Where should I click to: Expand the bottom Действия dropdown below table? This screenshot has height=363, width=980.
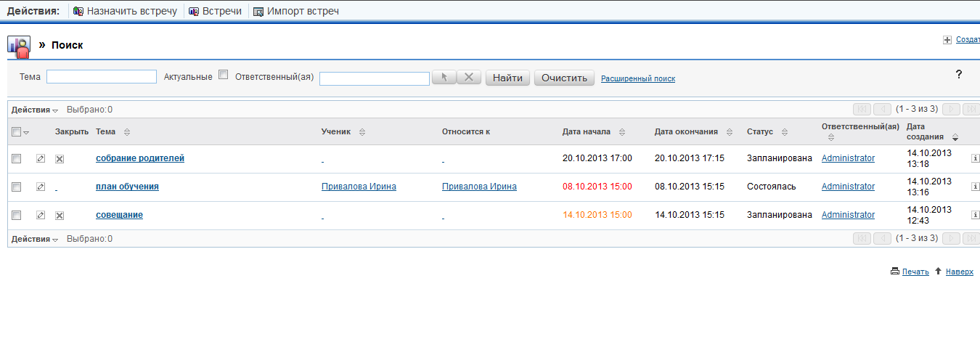pos(34,239)
